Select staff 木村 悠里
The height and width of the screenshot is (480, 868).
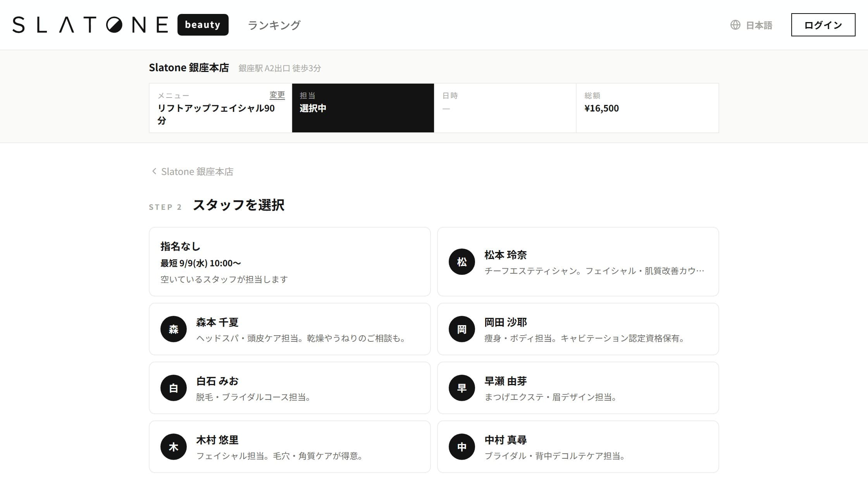pos(289,447)
